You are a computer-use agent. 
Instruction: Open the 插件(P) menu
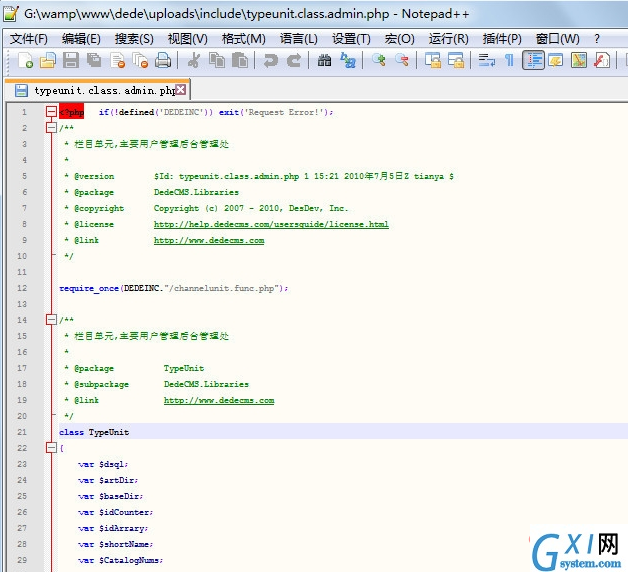tap(502, 39)
